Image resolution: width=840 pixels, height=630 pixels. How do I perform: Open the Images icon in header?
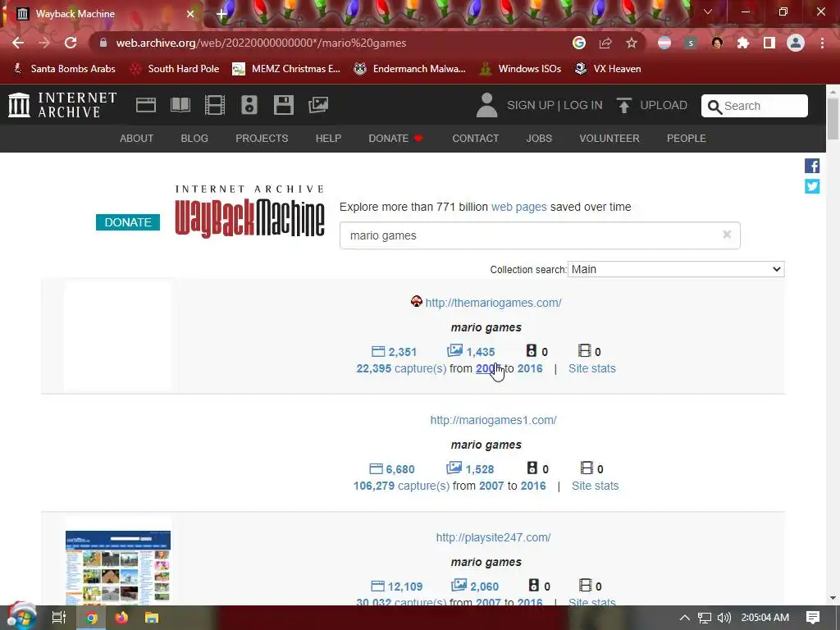[x=318, y=105]
